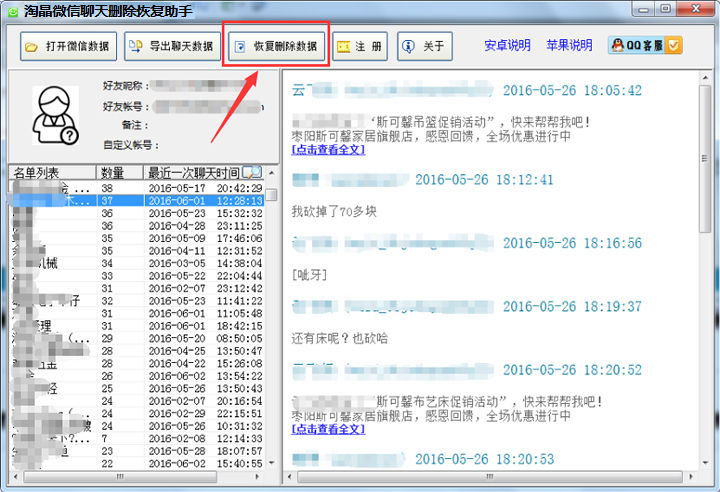Select row dated 2016-04-22 15:26:08
Screen dimensions: 720x492
click(137, 363)
